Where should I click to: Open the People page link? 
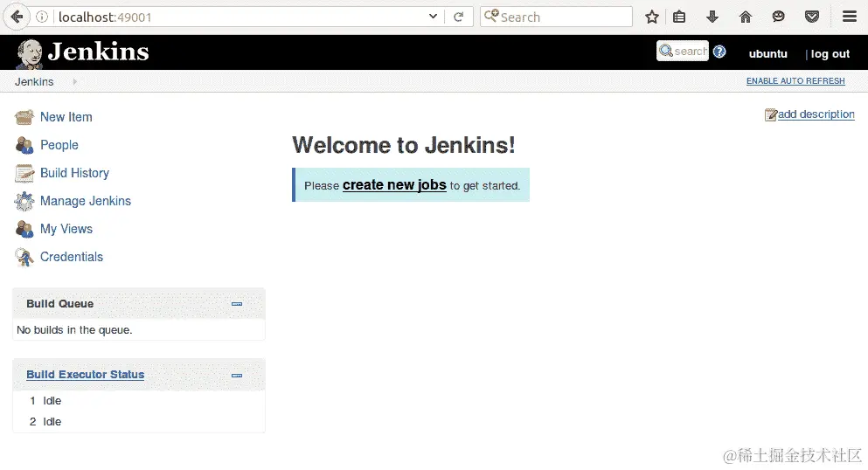[x=59, y=145]
